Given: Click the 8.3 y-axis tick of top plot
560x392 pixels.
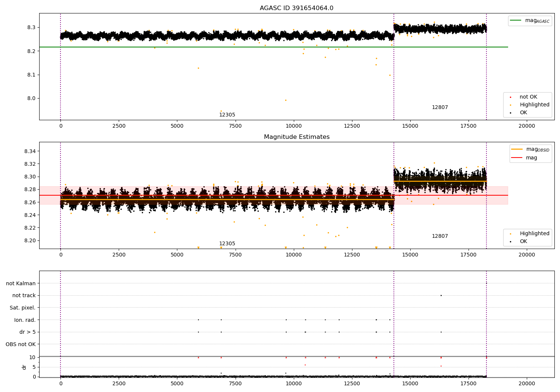Looking at the screenshot, I should (31, 28).
